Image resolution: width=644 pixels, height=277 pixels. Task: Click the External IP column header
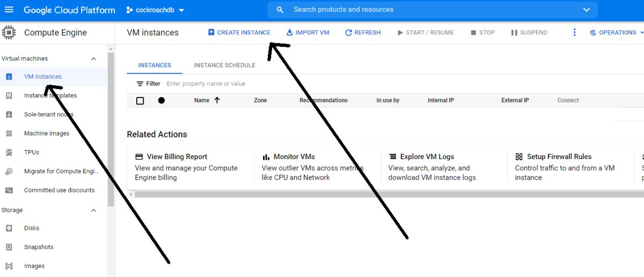(515, 100)
